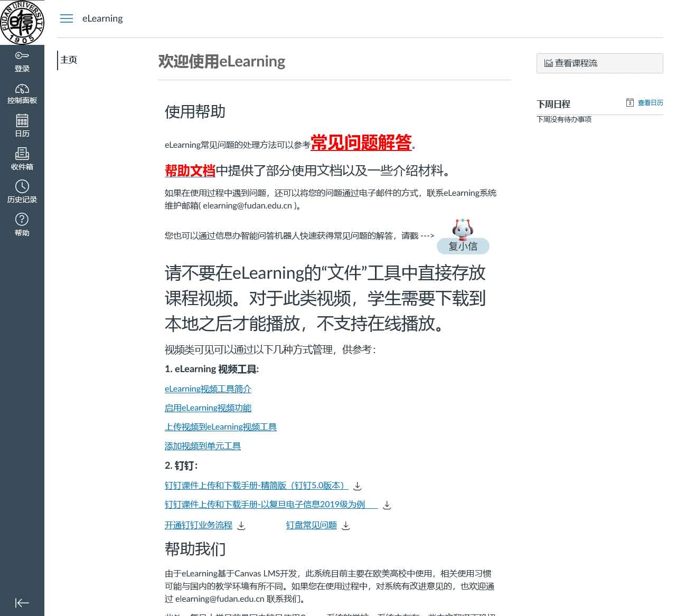
Task: Open the 收件箱 inbox icon
Action: click(x=22, y=159)
